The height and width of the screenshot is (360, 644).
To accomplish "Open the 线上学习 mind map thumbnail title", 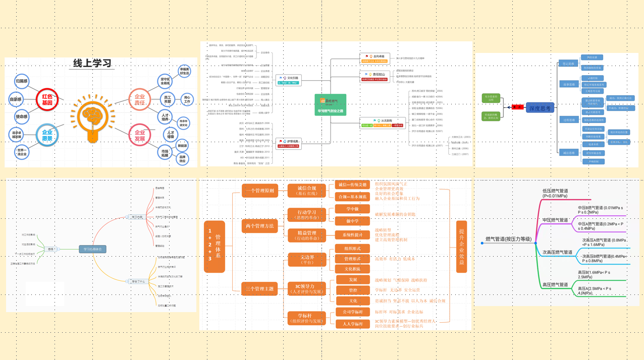I will click(92, 64).
